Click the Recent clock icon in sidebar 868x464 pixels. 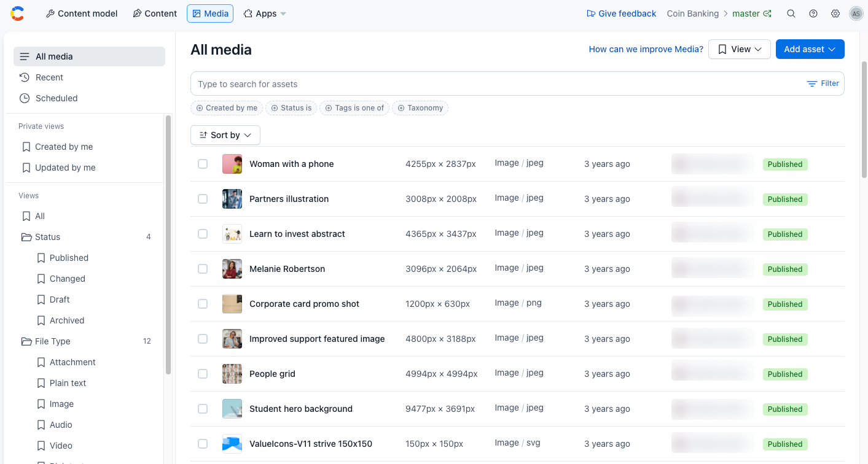coord(25,77)
